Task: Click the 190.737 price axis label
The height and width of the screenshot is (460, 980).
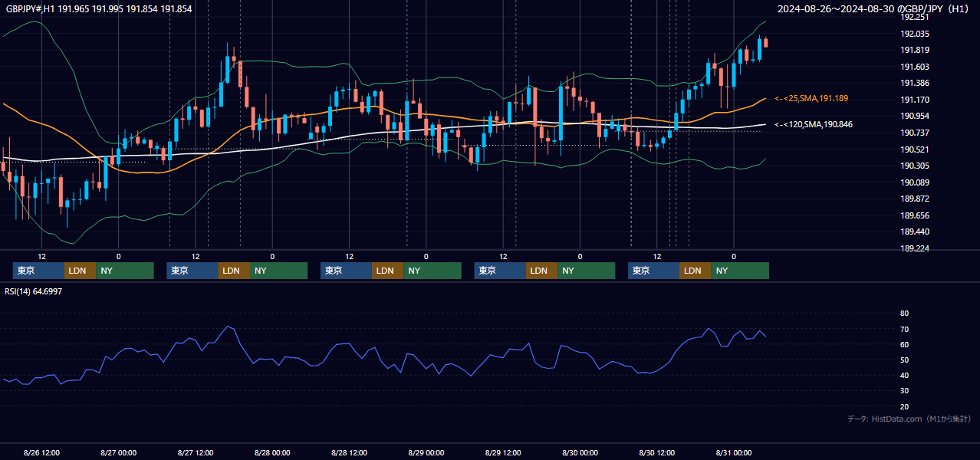Action: click(x=914, y=133)
